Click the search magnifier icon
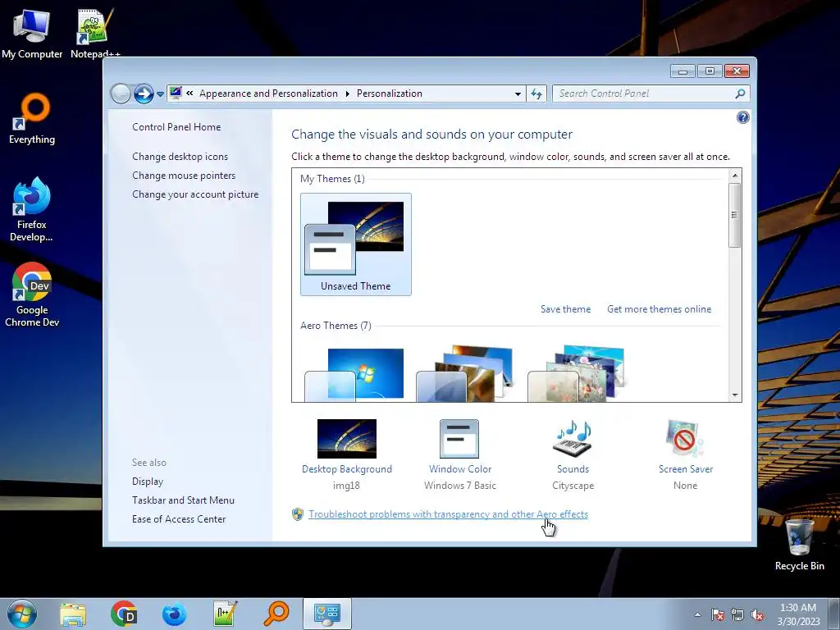 coord(740,94)
